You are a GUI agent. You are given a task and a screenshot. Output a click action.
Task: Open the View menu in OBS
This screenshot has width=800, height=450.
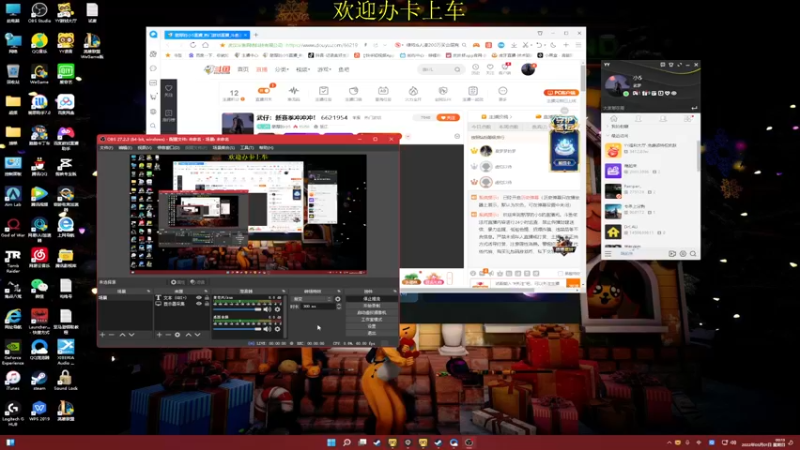click(x=144, y=147)
